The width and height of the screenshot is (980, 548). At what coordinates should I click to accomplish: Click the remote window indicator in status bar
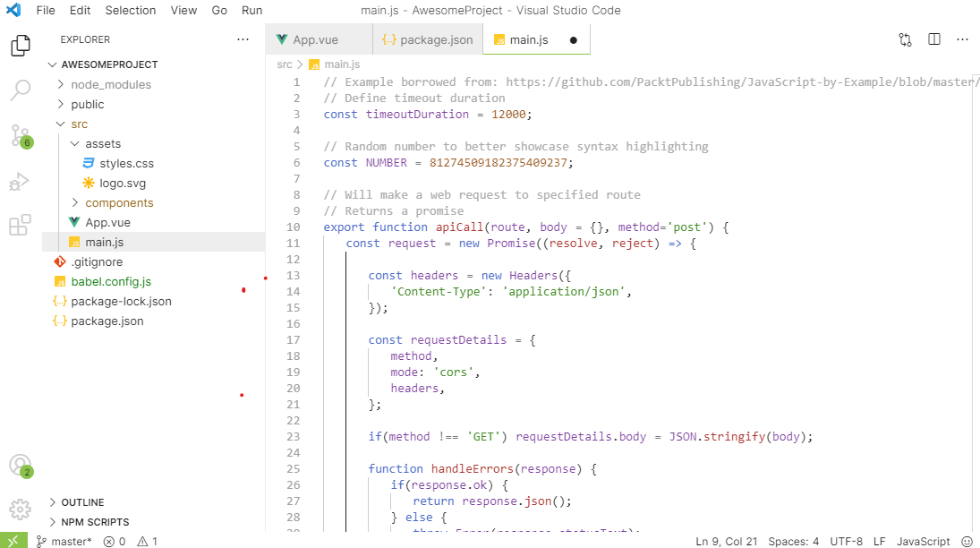point(13,541)
